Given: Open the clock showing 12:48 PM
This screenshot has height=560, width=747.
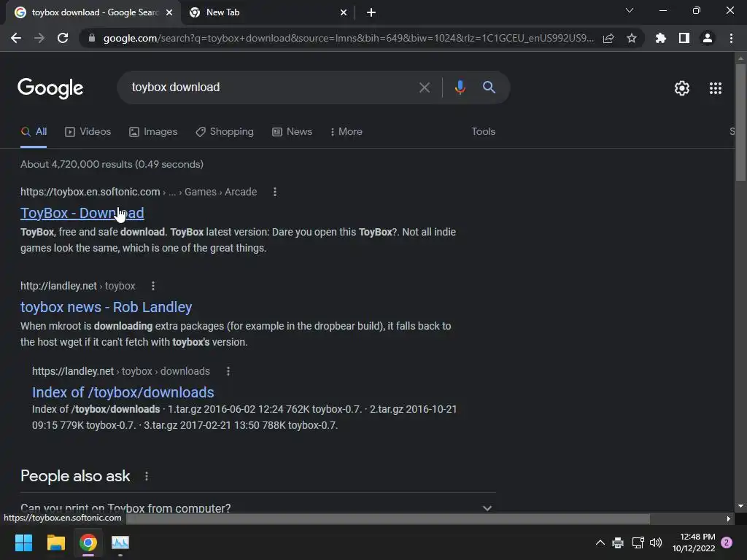Looking at the screenshot, I should pyautogui.click(x=694, y=542).
